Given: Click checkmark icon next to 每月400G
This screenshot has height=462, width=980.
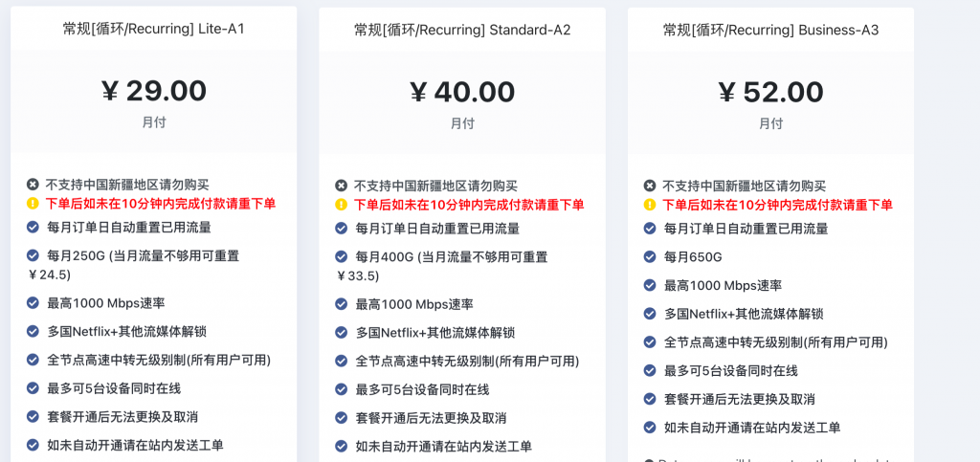Looking at the screenshot, I should pos(341,256).
